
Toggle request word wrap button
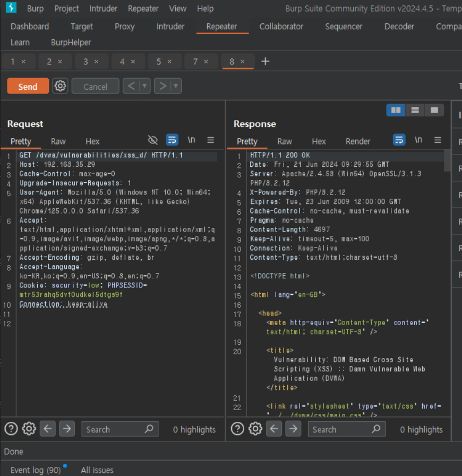172,140
